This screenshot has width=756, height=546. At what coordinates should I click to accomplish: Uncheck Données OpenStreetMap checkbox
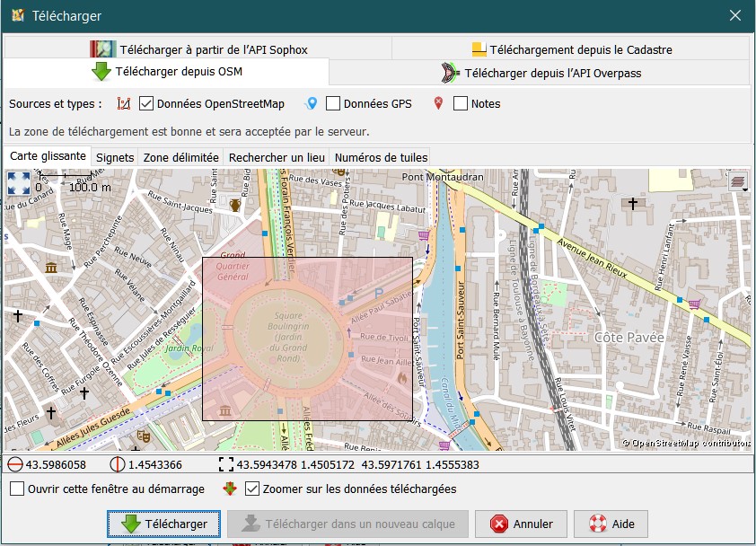coord(146,103)
